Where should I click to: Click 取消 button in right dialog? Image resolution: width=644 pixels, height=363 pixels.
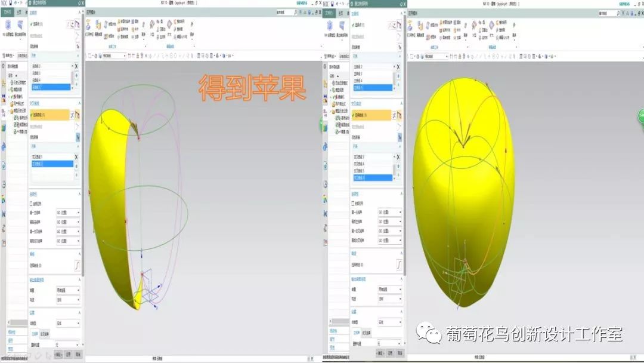coord(400,353)
